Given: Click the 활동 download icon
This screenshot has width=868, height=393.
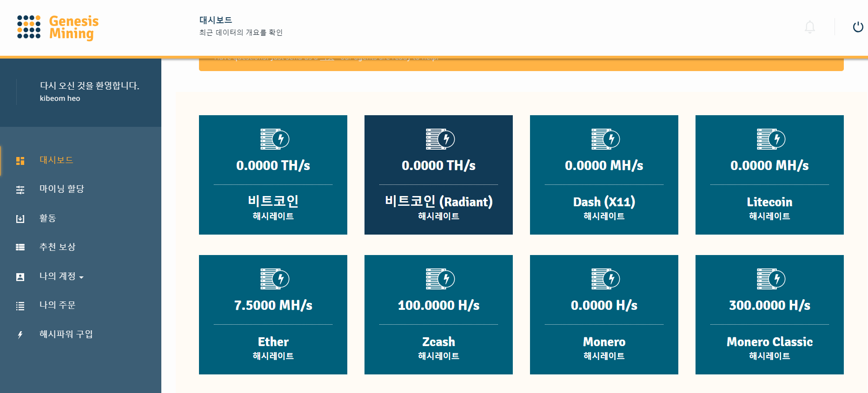Looking at the screenshot, I should [x=20, y=219].
